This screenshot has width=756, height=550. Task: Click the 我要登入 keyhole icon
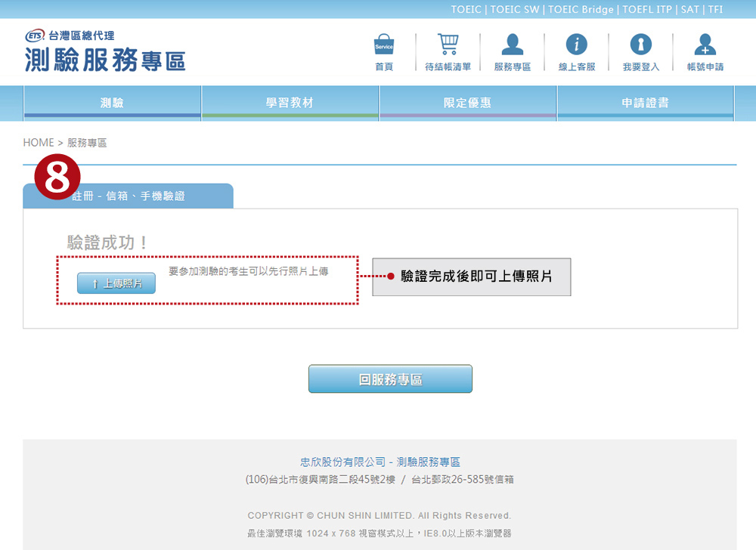(x=640, y=46)
